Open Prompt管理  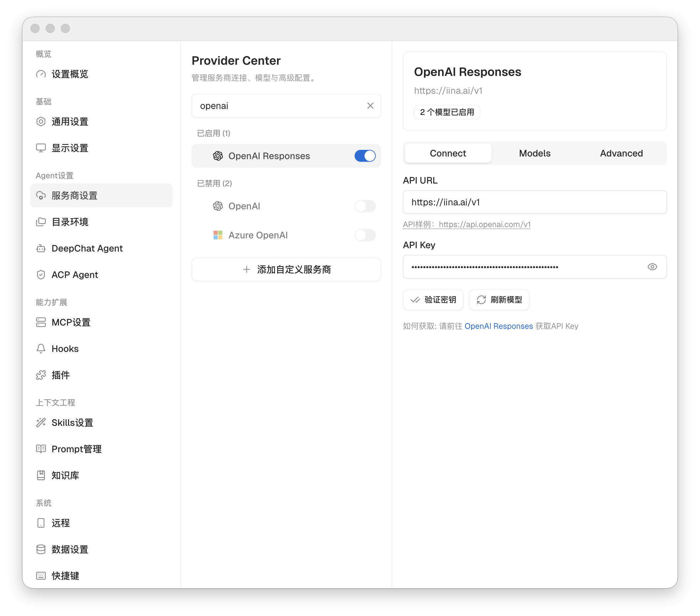(101, 449)
